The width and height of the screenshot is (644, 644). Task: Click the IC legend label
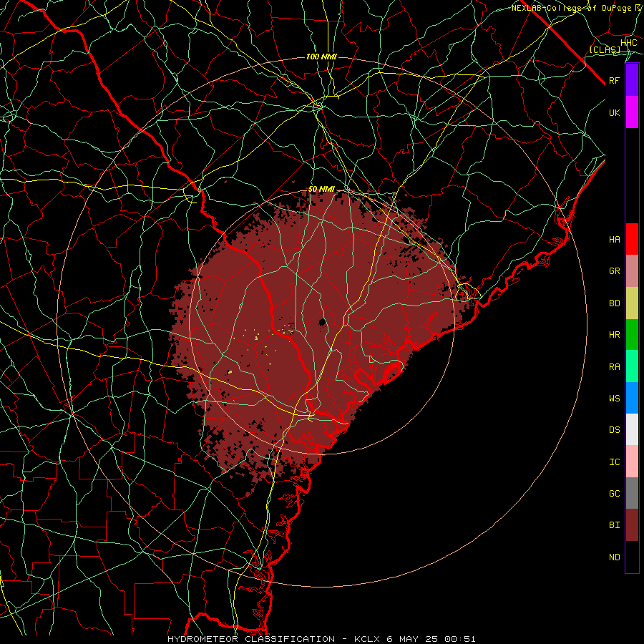pyautogui.click(x=615, y=462)
